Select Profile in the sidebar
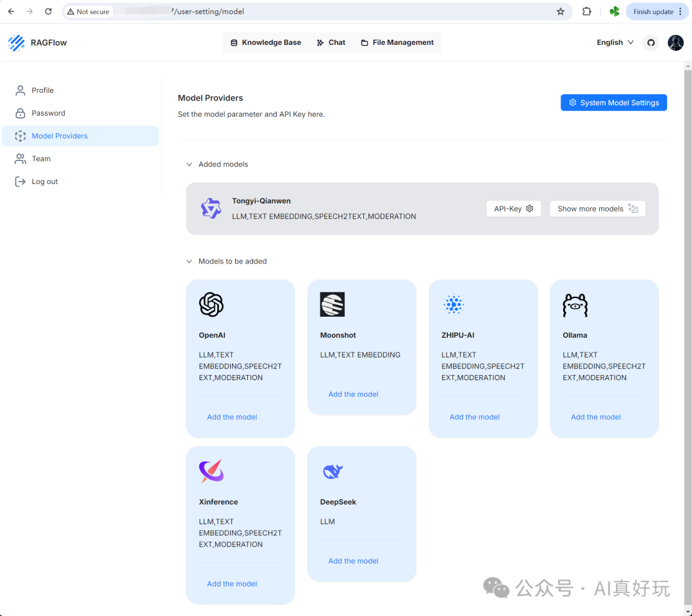The height and width of the screenshot is (616, 692). pos(42,90)
